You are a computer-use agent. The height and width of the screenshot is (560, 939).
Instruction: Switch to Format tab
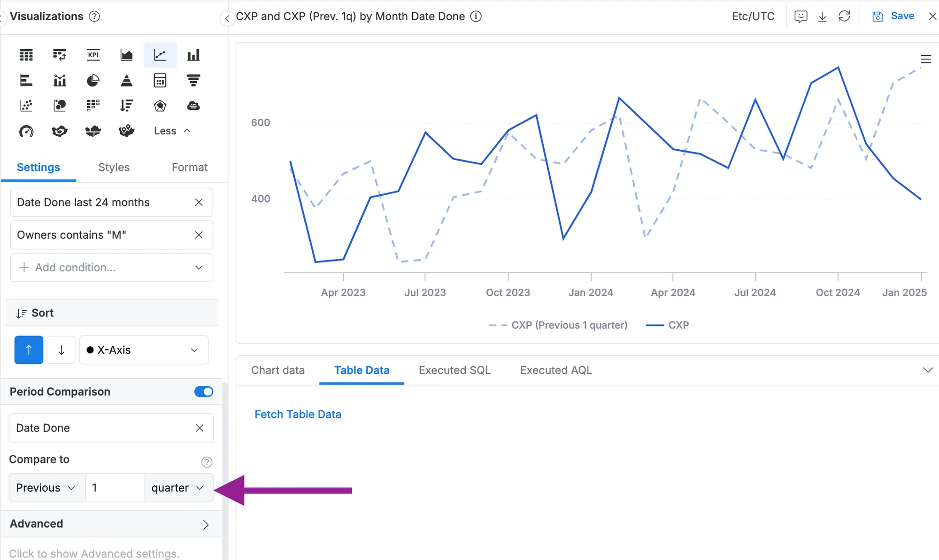pyautogui.click(x=190, y=167)
